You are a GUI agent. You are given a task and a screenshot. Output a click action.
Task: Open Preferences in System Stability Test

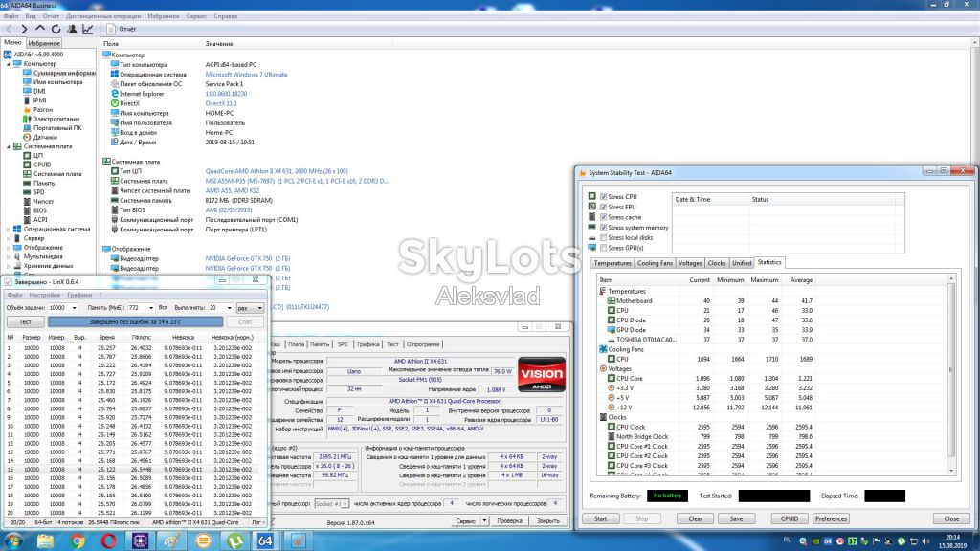[x=831, y=518]
